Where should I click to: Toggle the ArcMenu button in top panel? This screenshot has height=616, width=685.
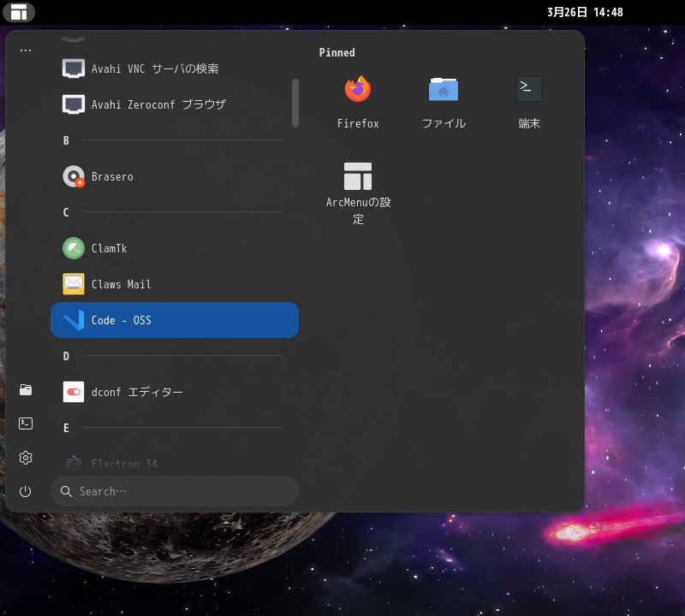point(19,12)
